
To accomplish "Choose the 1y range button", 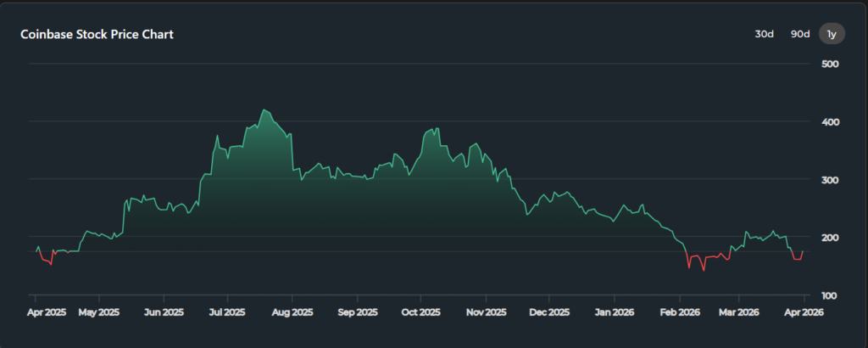I will [832, 34].
